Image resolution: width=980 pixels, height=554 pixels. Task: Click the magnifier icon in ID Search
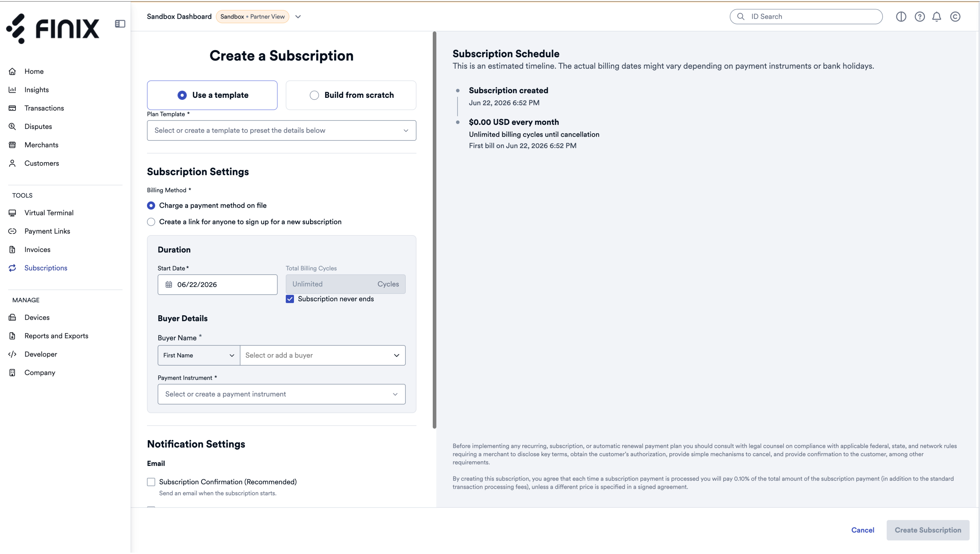pos(740,16)
